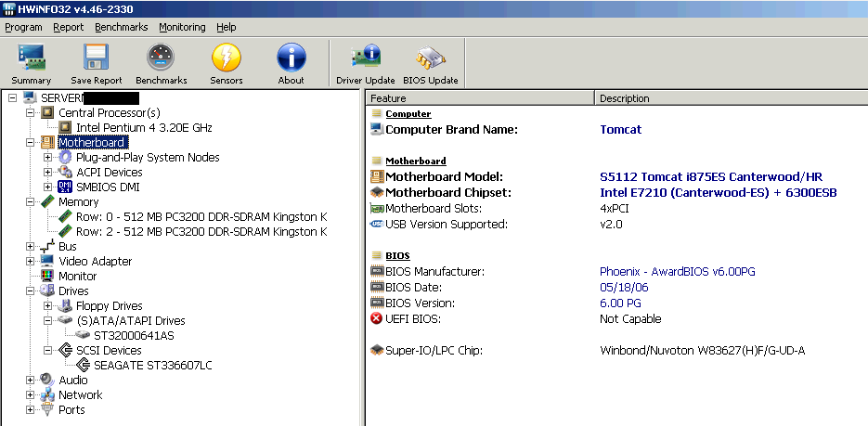Click the Monitor tree icon

[x=48, y=276]
